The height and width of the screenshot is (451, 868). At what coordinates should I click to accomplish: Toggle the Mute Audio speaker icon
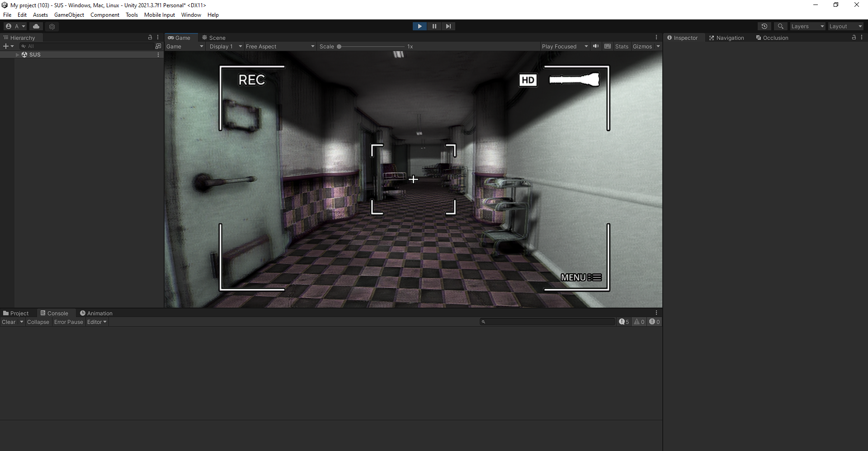pyautogui.click(x=596, y=46)
